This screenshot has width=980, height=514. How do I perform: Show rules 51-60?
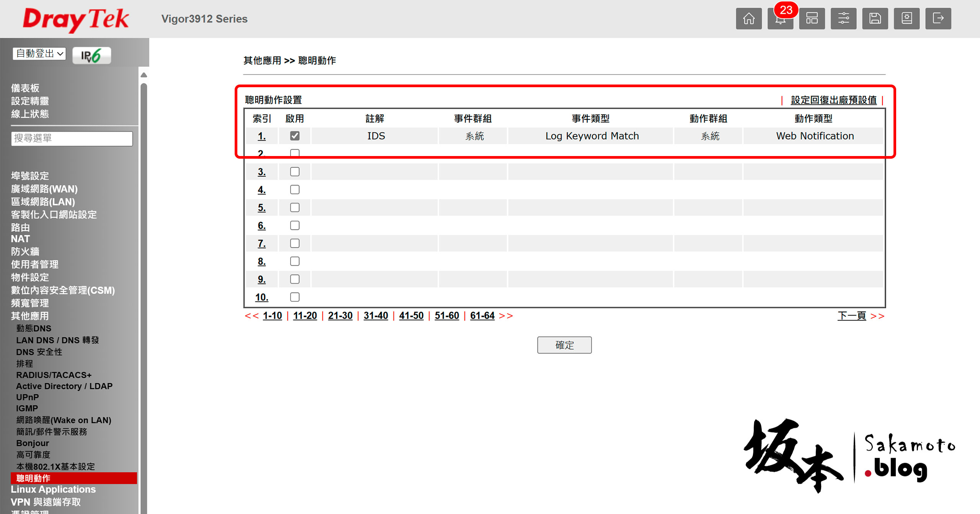click(x=447, y=316)
